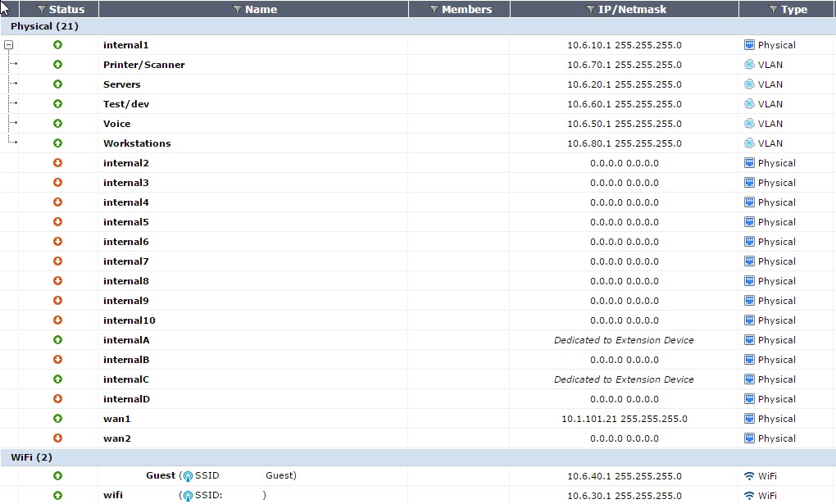The height and width of the screenshot is (504, 836).
Task: Select the internalD interface name
Action: click(x=126, y=399)
